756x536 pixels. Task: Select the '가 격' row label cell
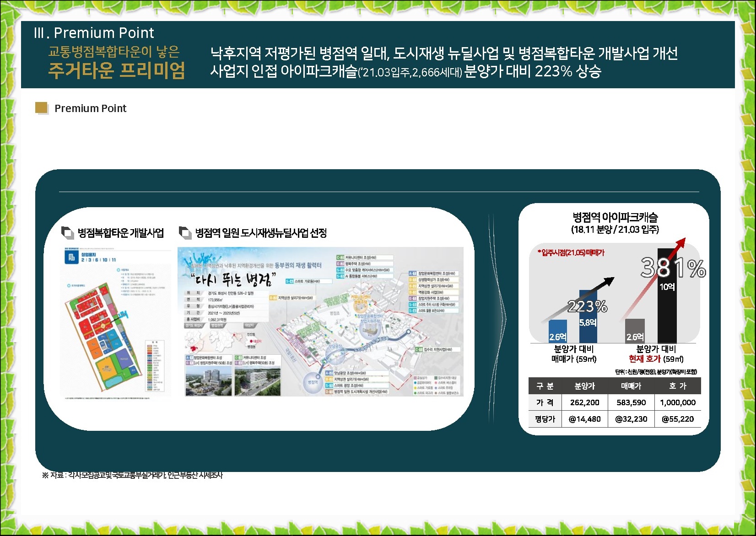[x=545, y=402]
